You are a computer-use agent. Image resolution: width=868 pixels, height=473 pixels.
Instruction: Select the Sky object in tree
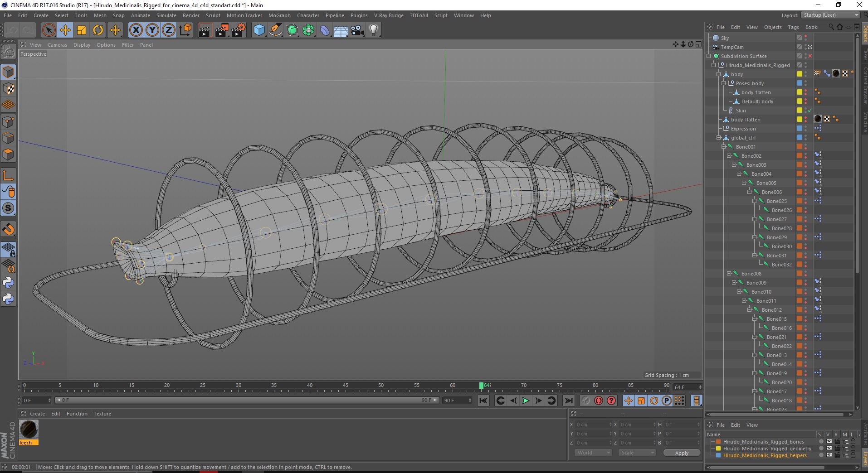point(725,38)
